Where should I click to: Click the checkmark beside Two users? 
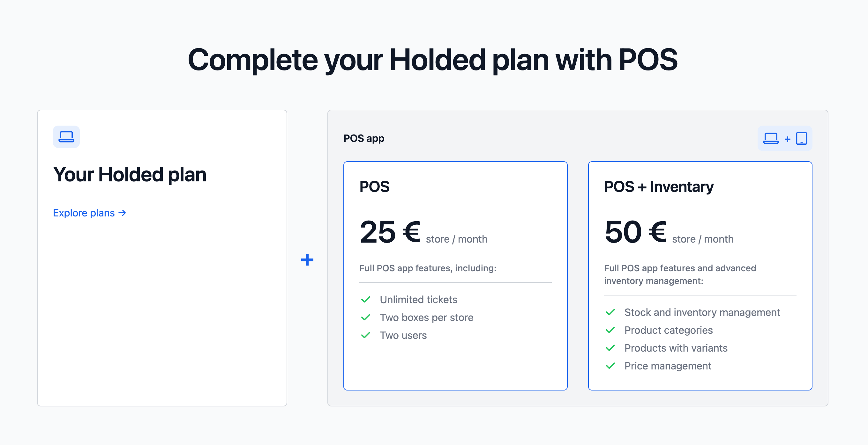pyautogui.click(x=366, y=335)
